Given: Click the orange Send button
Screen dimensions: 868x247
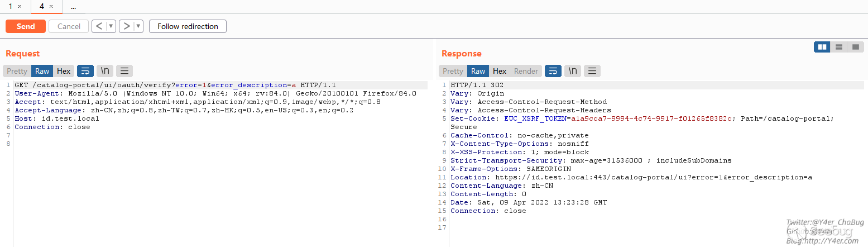Looking at the screenshot, I should [26, 26].
